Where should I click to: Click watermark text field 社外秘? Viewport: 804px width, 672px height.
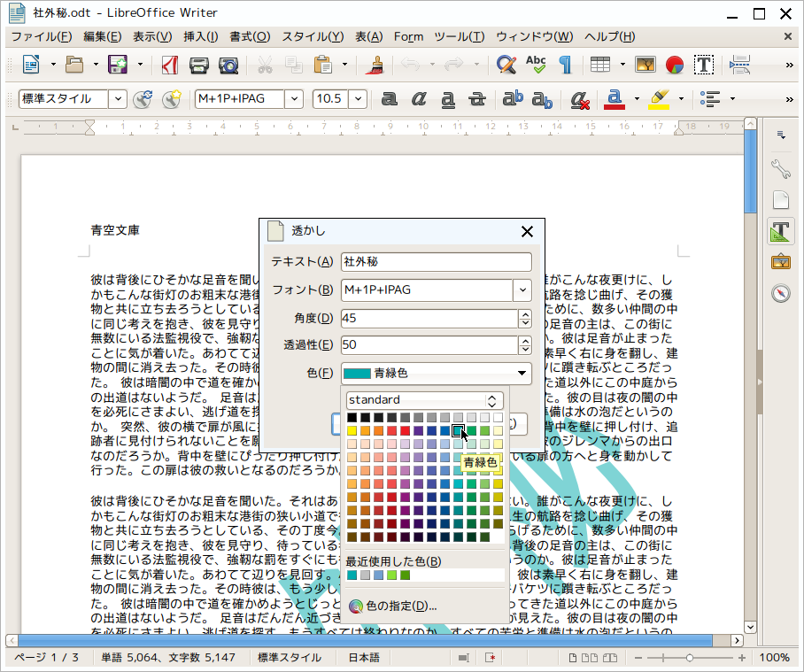[x=437, y=262]
